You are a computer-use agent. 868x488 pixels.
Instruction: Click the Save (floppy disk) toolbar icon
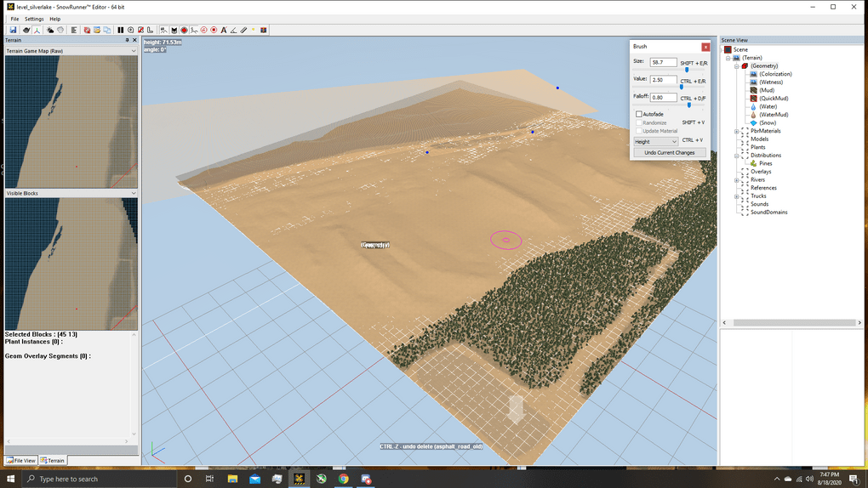tap(14, 30)
